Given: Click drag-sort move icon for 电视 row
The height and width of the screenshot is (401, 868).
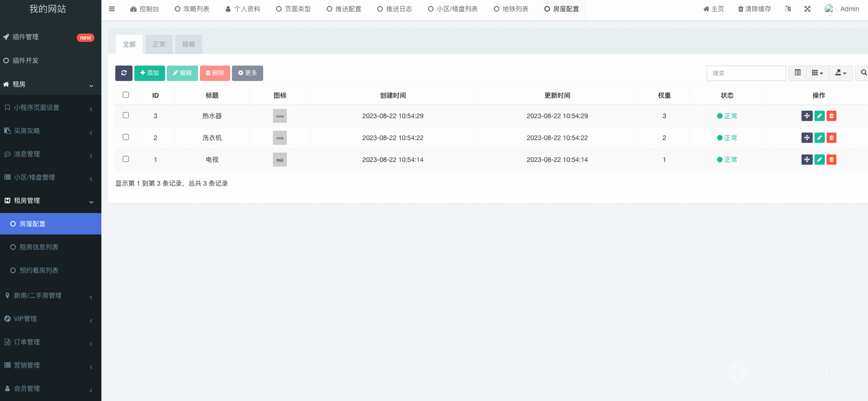Looking at the screenshot, I should [x=807, y=160].
